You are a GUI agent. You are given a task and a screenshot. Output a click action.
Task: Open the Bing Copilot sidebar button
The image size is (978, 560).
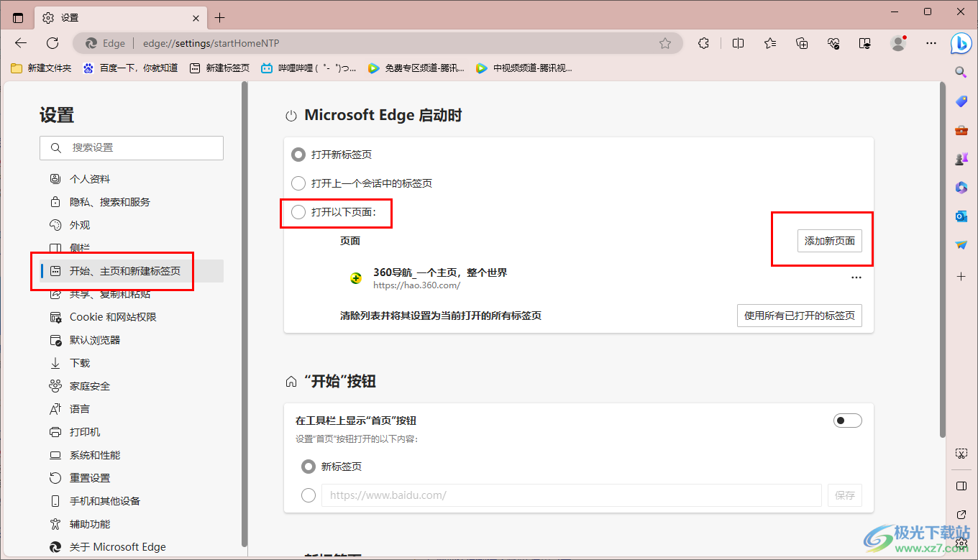pos(961,43)
